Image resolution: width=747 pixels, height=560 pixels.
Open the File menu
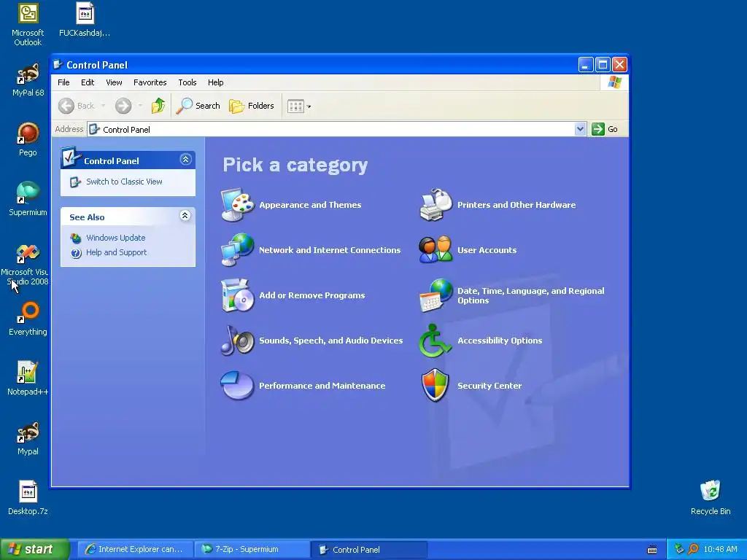[x=63, y=82]
